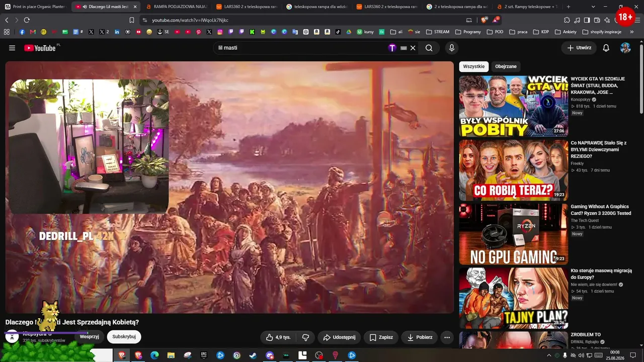Click the Wesprzyj support button
Image resolution: width=644 pixels, height=362 pixels.
(89, 337)
